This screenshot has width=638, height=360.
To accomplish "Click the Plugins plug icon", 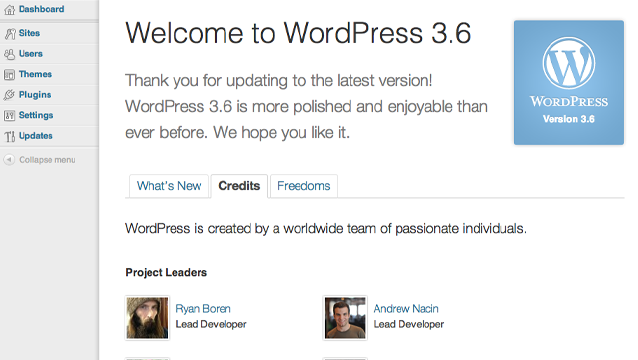I will click(x=9, y=95).
